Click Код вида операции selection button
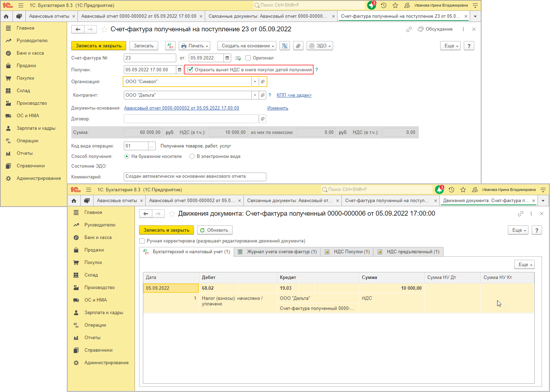The height and width of the screenshot is (392, 550). tap(152, 146)
